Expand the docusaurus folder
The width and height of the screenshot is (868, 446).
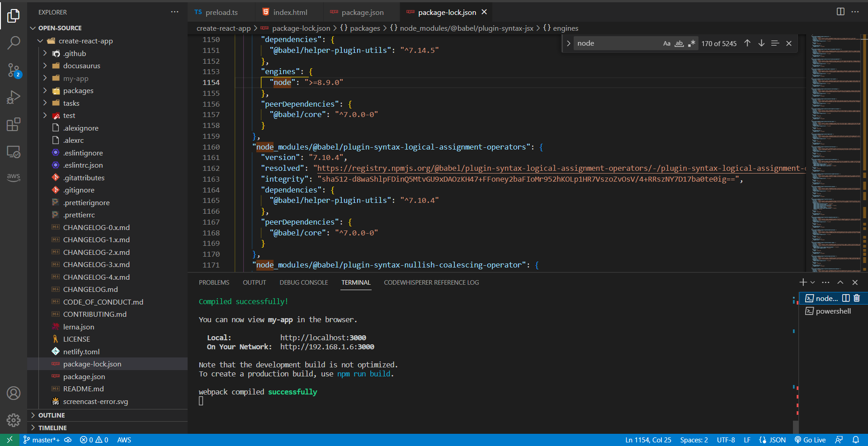45,66
